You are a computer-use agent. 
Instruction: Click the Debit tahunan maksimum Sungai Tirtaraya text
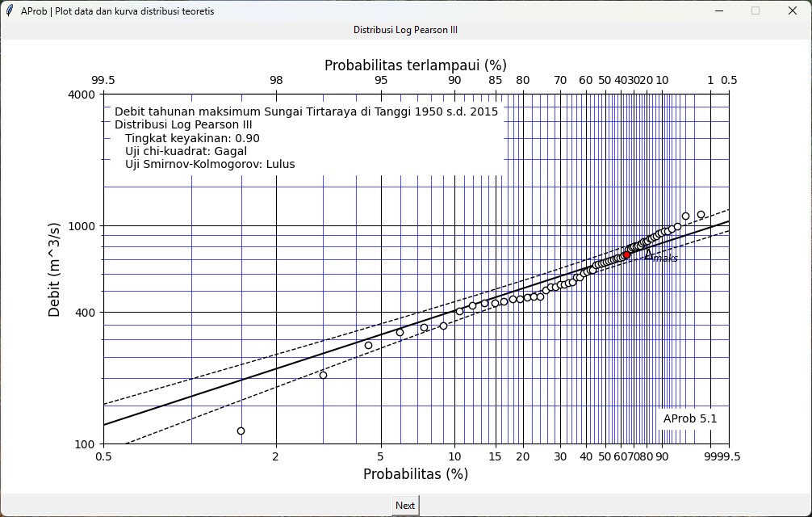(306, 111)
